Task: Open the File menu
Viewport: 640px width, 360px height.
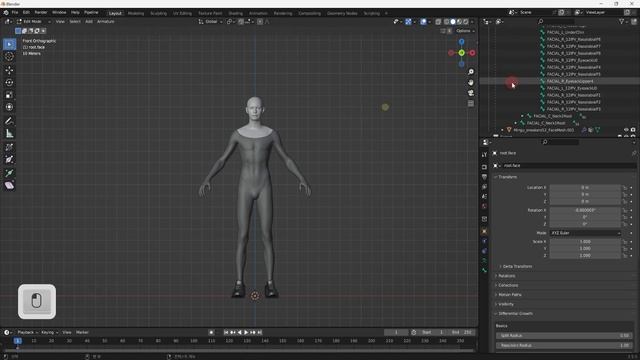Action: point(15,13)
